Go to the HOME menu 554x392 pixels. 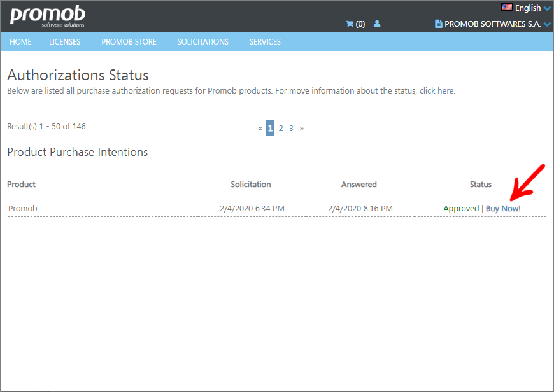click(x=20, y=41)
